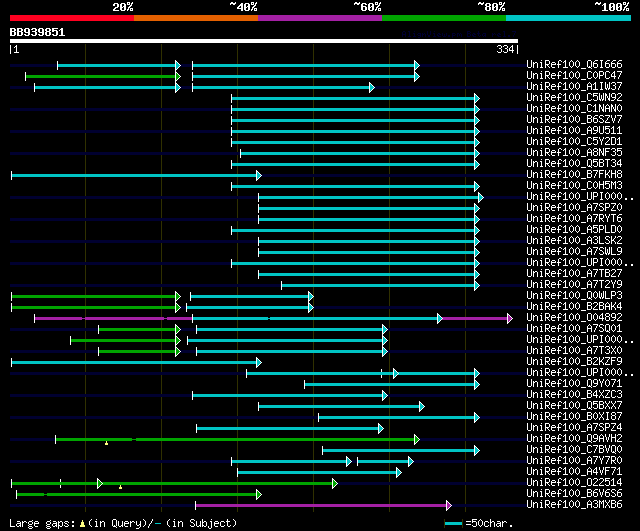Viewport: 640px width, 531px height.
Task: Click the green ~80% legend segment
Action: (x=444, y=18)
